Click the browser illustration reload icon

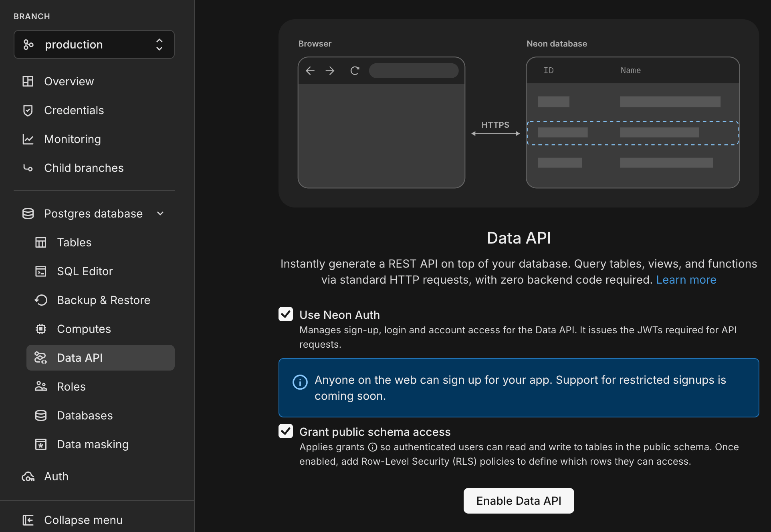tap(355, 71)
